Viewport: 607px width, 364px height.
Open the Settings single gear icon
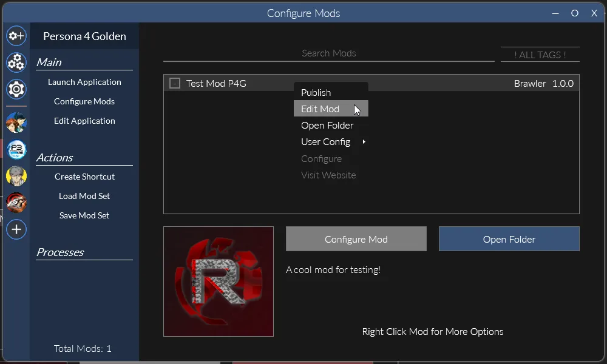(16, 89)
